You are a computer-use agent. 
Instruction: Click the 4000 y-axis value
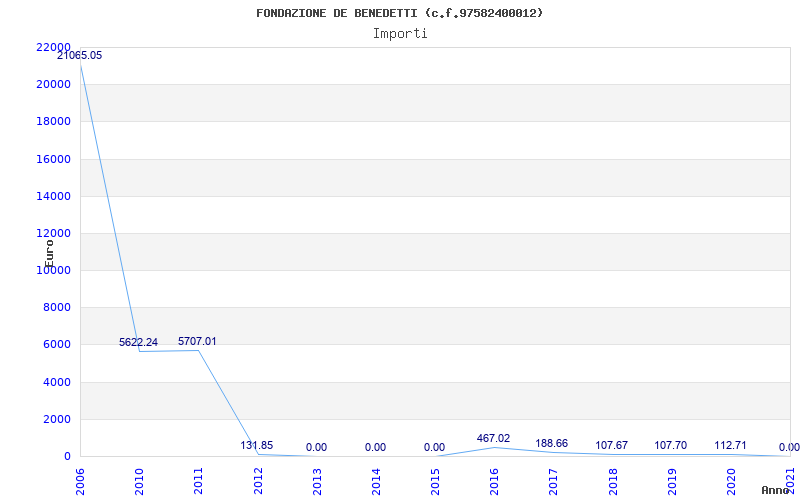56,382
